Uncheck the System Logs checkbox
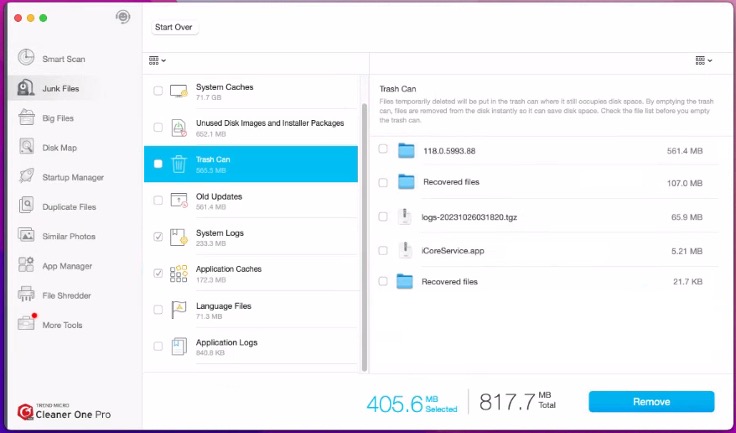 158,237
